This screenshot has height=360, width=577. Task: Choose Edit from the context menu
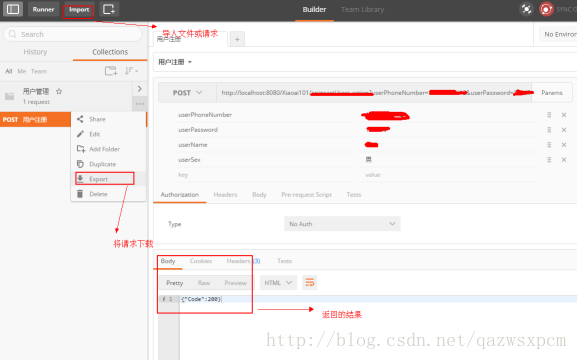[x=109, y=134]
